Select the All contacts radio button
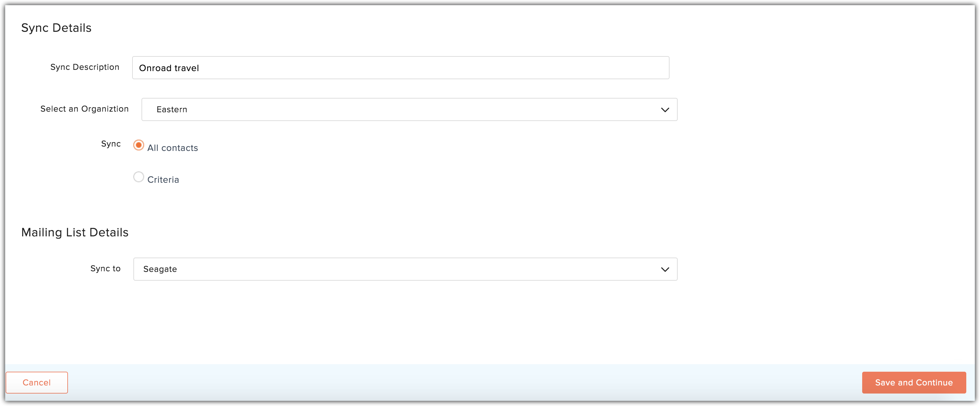The width and height of the screenshot is (980, 406). point(138,145)
